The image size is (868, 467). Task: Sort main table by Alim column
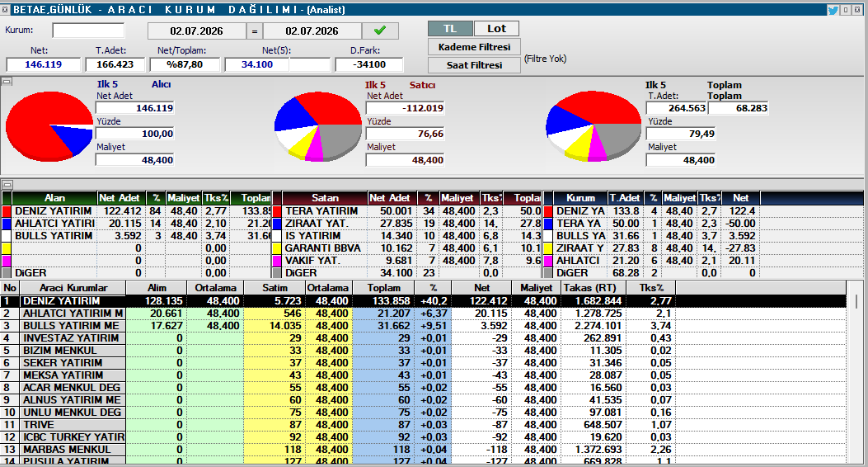point(157,287)
